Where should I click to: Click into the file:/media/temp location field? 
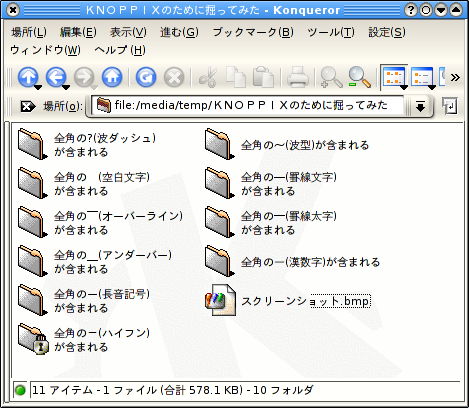coord(247,106)
